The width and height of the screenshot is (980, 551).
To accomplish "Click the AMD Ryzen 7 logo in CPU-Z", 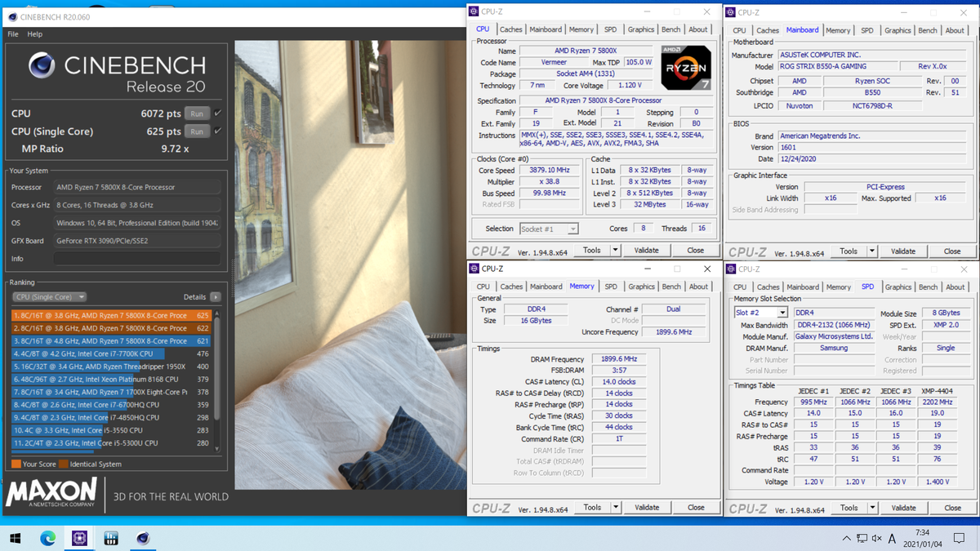I will [686, 68].
